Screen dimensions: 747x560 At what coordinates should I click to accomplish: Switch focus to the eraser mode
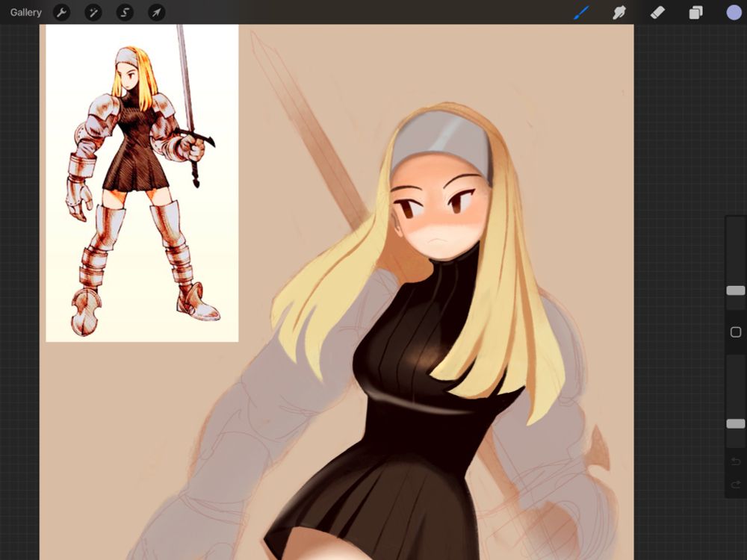click(x=657, y=12)
